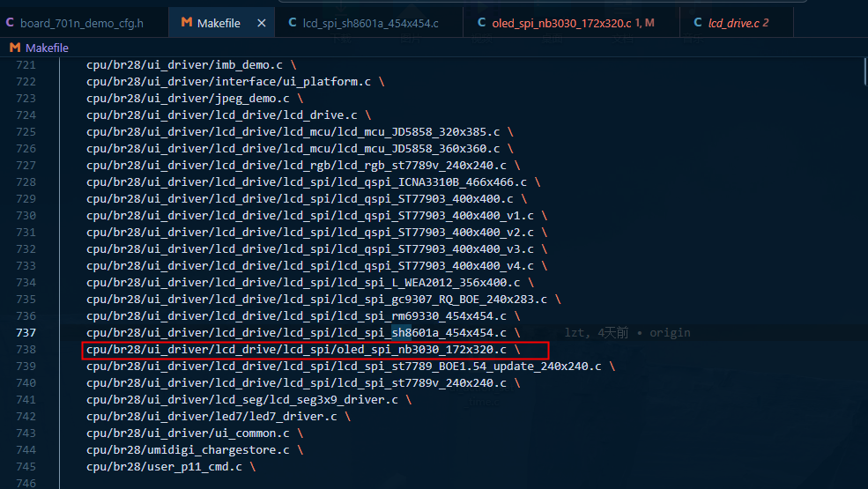Click the C icon on board_701n_demo_cfg.h tab
Image resolution: width=868 pixels, height=489 pixels.
10,23
